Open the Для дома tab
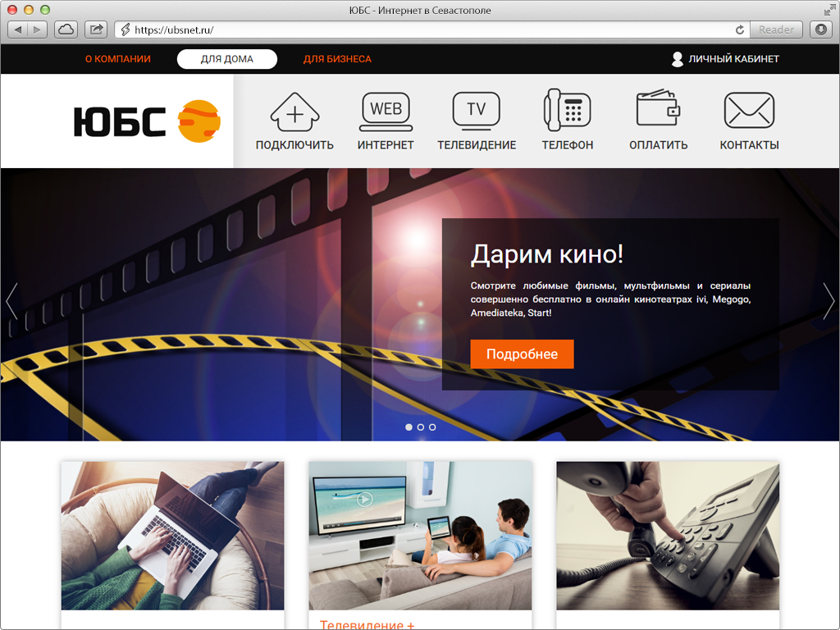The image size is (840, 630). pyautogui.click(x=226, y=58)
